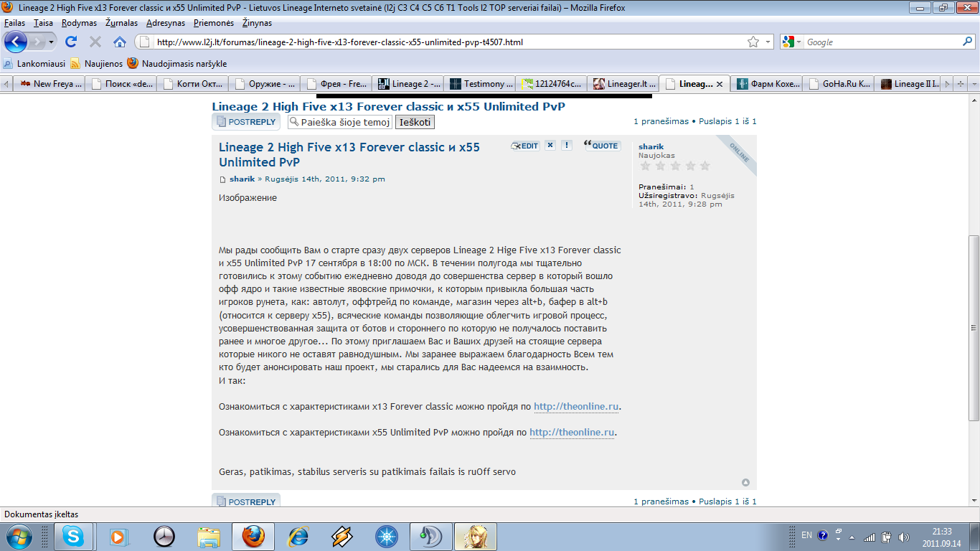Close the active Lineag... tab

tap(720, 84)
